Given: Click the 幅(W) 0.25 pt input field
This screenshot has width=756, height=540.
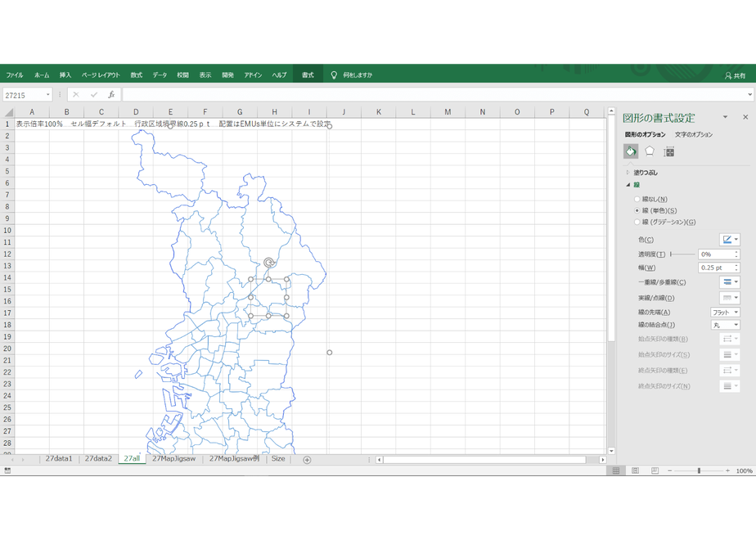Looking at the screenshot, I should [715, 267].
